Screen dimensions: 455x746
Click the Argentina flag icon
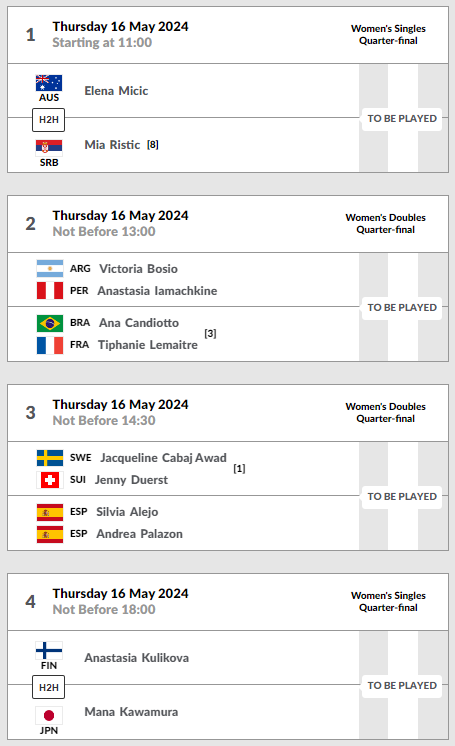(50, 269)
